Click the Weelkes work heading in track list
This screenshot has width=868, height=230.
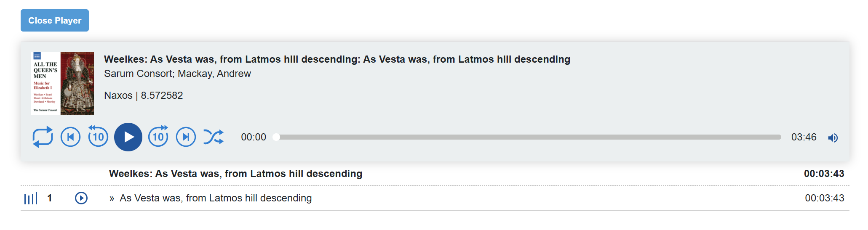(x=235, y=174)
